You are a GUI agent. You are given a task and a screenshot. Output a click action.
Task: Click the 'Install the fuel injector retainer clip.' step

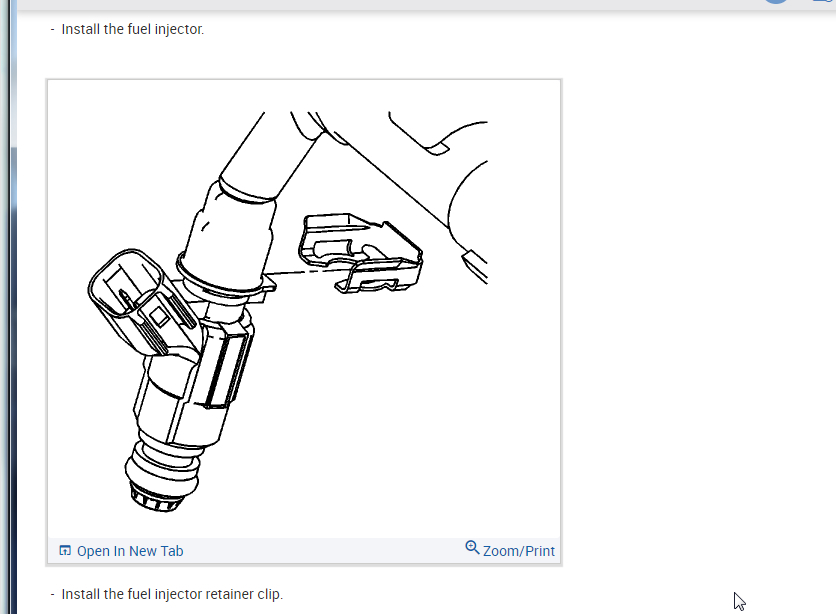click(172, 594)
